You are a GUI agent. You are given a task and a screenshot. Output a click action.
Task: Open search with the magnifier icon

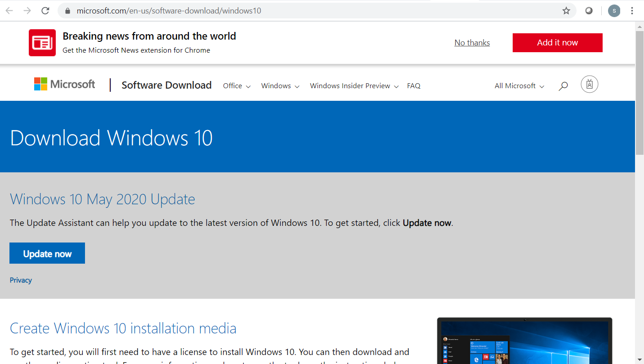pos(563,86)
